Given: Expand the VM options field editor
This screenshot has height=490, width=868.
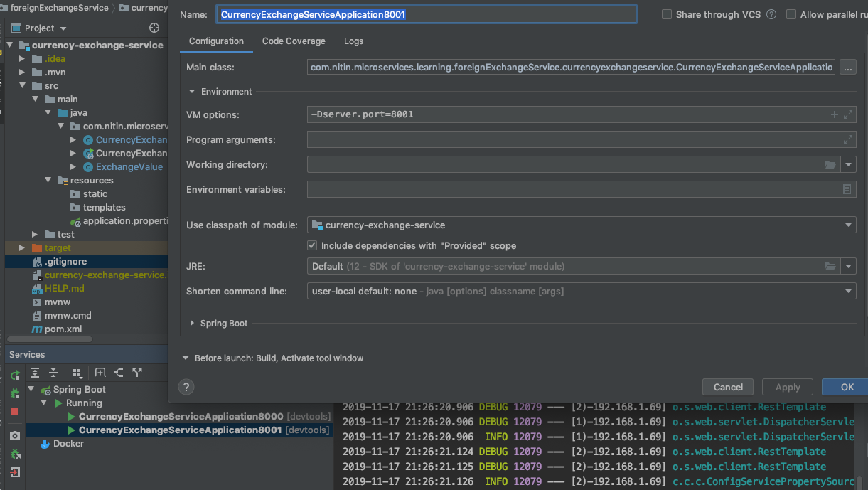Looking at the screenshot, I should pyautogui.click(x=847, y=114).
